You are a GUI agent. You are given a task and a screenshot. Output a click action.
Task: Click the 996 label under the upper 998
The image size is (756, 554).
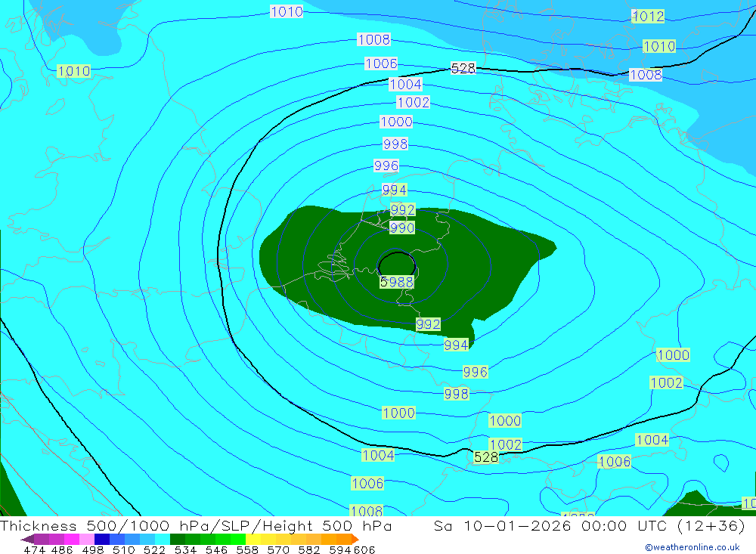[x=386, y=166]
